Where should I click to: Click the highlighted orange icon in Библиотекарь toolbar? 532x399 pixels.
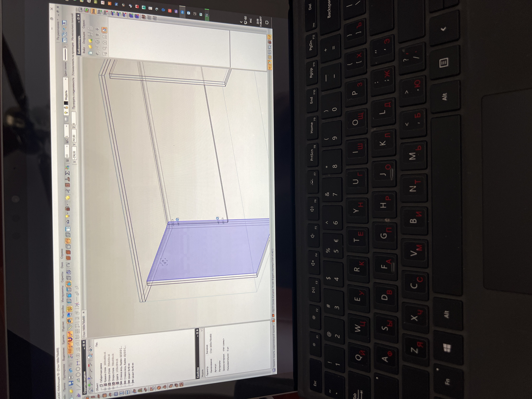(104, 30)
